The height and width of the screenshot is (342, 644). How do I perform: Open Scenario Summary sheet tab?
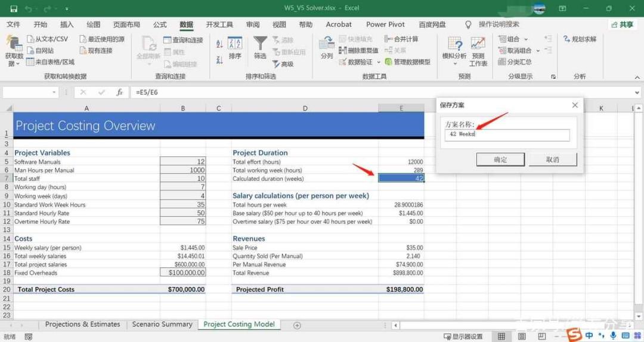click(x=162, y=324)
